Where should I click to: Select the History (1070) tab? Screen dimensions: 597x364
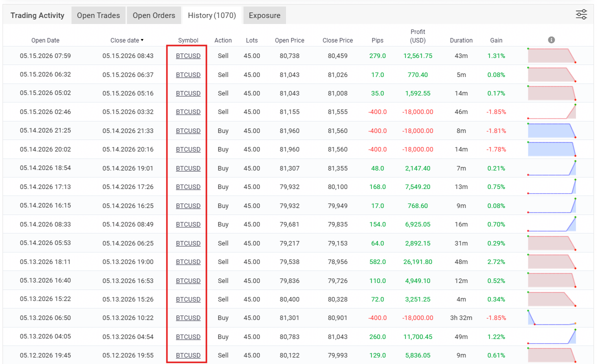211,15
